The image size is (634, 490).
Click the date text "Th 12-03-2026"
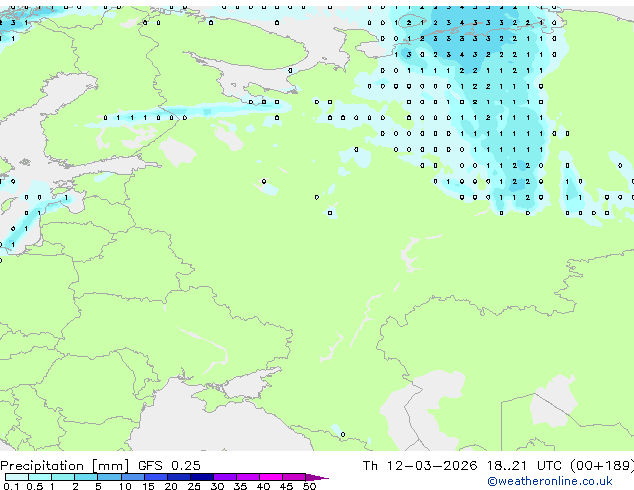pos(420,466)
